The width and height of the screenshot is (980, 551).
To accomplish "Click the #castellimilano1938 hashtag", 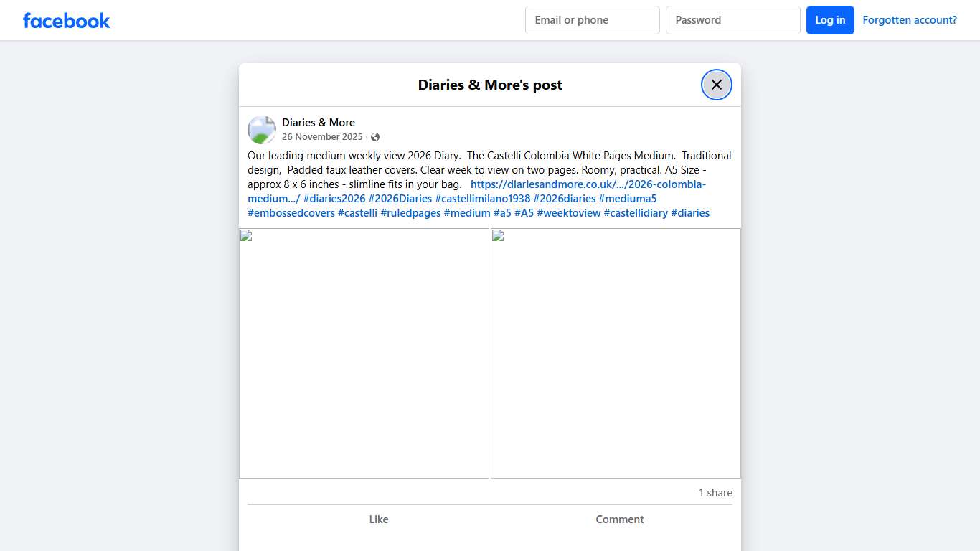I will [483, 198].
